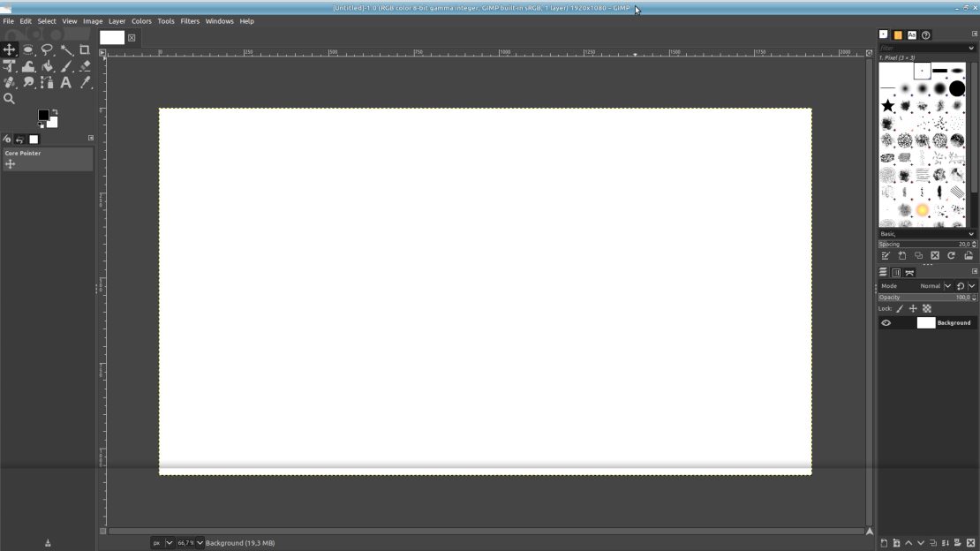Image resolution: width=980 pixels, height=551 pixels.
Task: Select the Zoom tool
Action: pos(9,98)
